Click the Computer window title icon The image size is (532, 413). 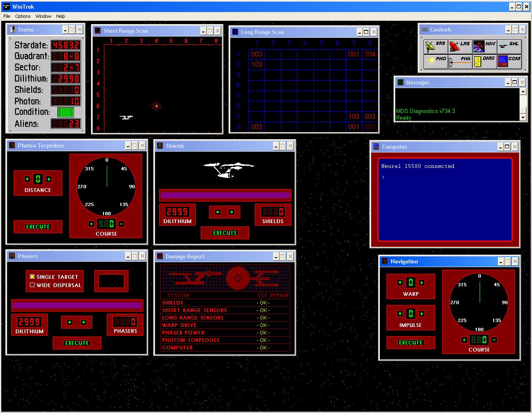click(376, 147)
